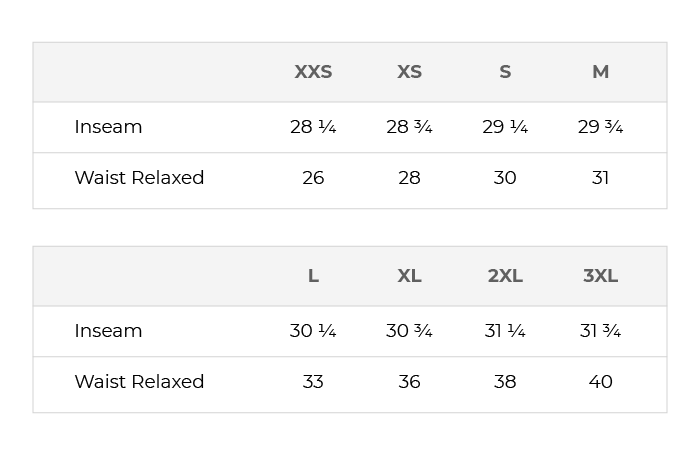Click the Inseam label in the XXS–M table
The width and height of the screenshot is (700, 455).
coord(108,127)
